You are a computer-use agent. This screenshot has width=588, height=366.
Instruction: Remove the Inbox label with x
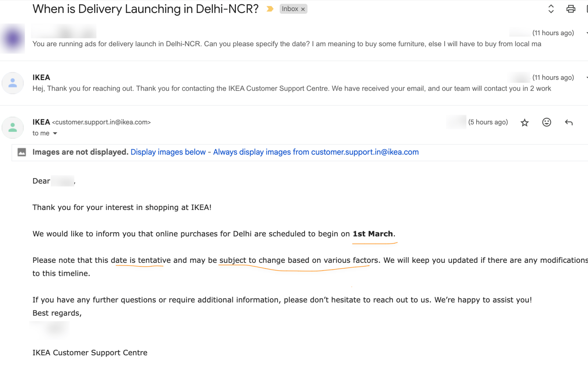[303, 9]
